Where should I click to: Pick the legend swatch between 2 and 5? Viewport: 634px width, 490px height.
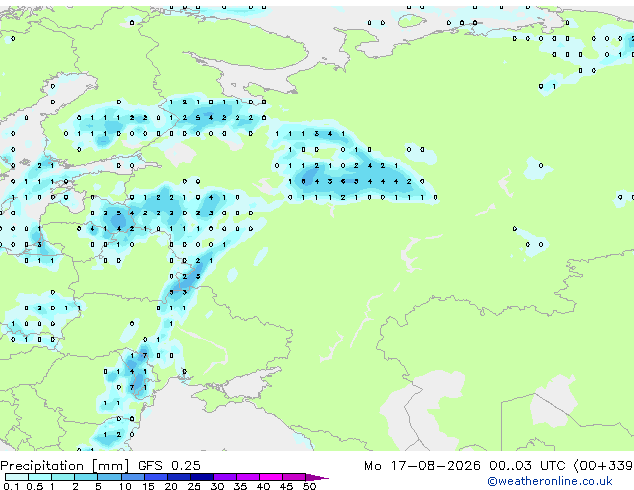(86, 477)
